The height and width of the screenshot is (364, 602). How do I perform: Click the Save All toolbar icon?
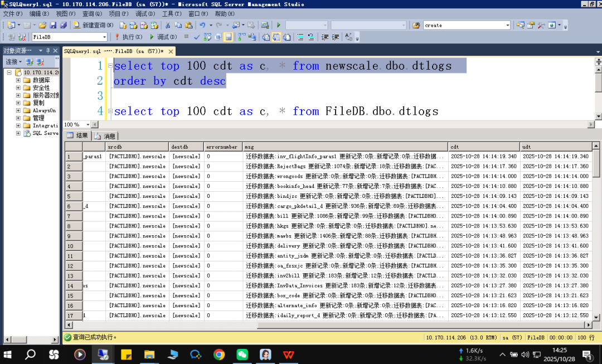click(x=64, y=25)
